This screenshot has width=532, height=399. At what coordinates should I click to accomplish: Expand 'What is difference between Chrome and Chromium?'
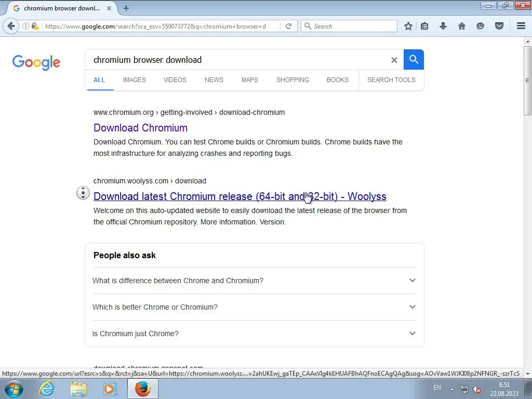pos(254,281)
